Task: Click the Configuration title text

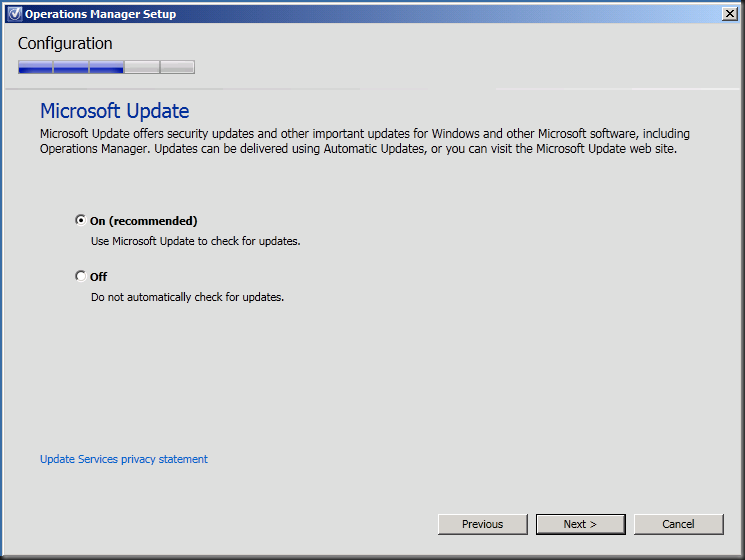Action: (65, 44)
